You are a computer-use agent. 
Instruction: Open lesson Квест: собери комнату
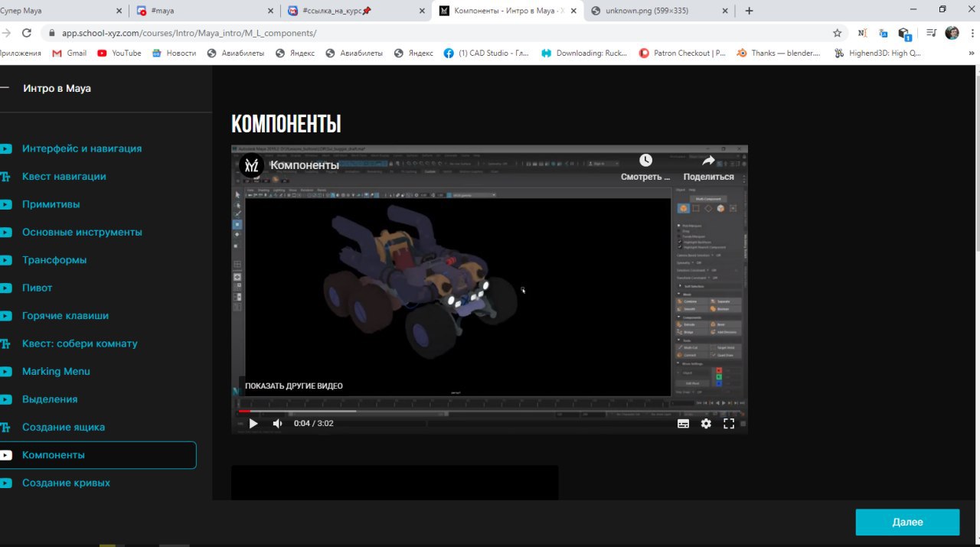point(80,344)
